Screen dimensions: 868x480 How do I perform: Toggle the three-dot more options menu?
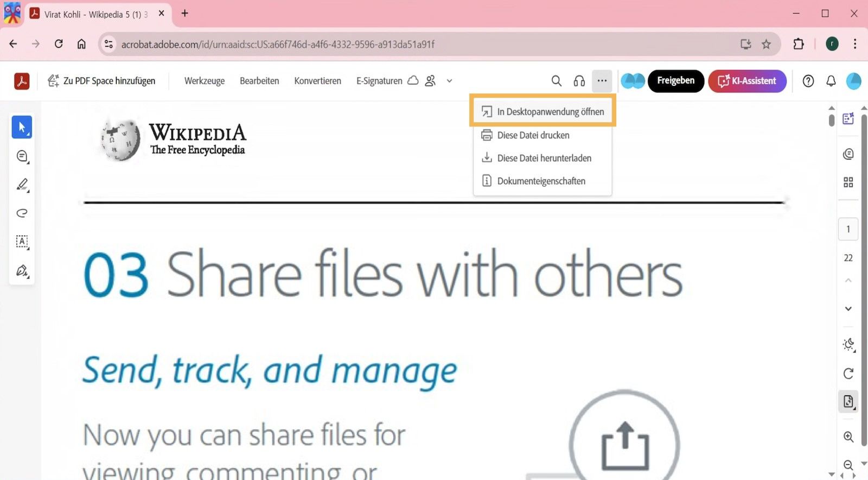click(602, 81)
